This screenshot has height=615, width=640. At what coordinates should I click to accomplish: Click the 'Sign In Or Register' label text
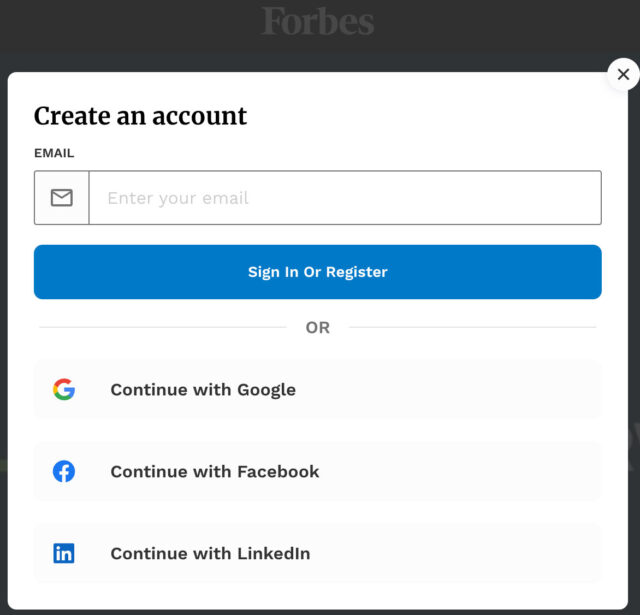pos(318,272)
